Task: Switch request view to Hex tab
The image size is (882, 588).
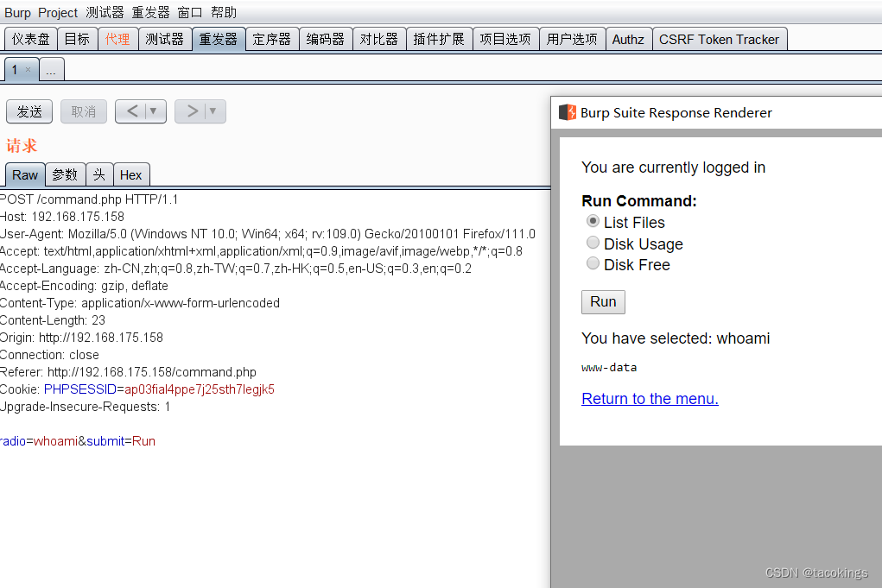Action: pyautogui.click(x=131, y=174)
